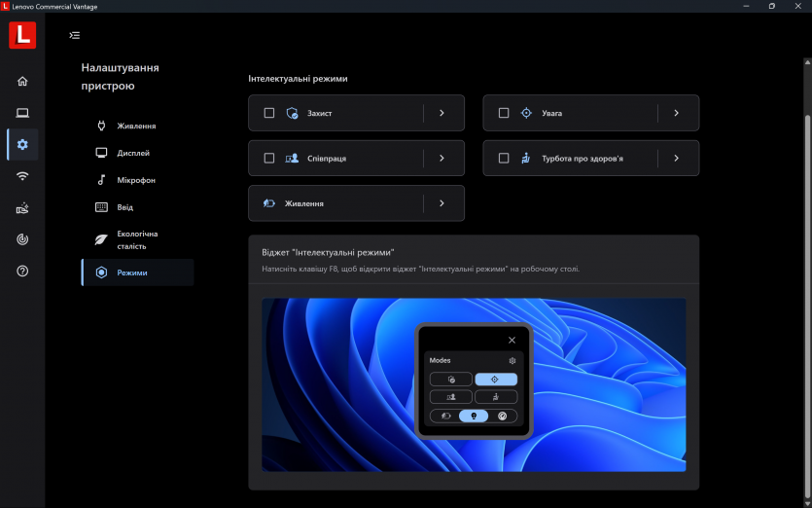Go to Мікрофон settings section

coord(136,180)
